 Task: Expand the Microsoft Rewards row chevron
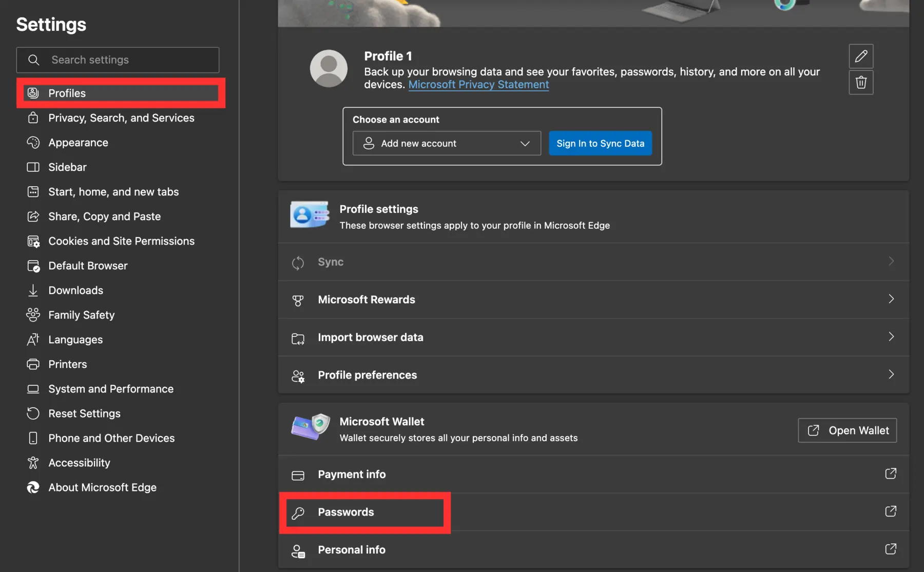click(x=891, y=299)
